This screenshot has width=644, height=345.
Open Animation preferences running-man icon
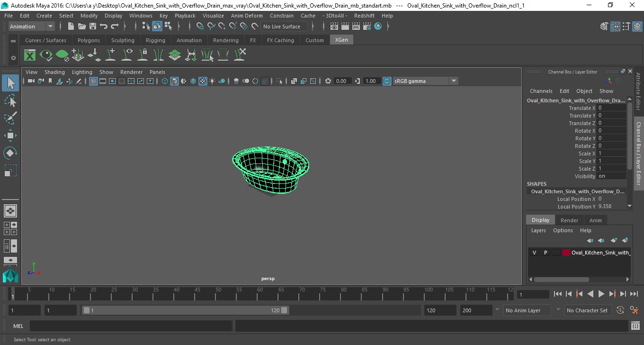tap(634, 310)
